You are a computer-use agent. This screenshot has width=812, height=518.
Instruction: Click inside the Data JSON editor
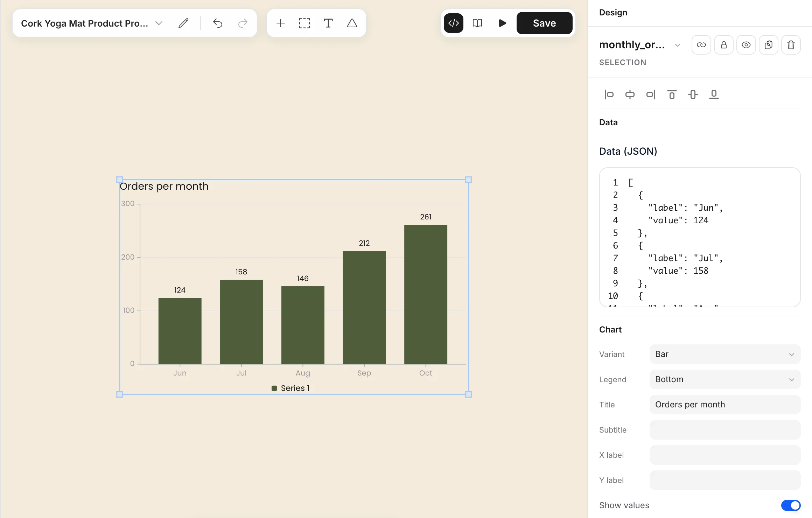[x=700, y=237]
